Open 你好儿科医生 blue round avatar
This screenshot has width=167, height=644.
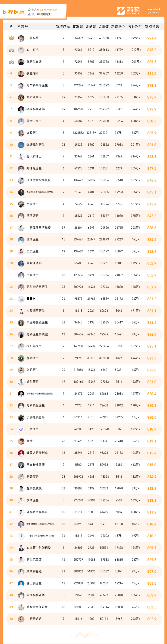[x=21, y=145]
